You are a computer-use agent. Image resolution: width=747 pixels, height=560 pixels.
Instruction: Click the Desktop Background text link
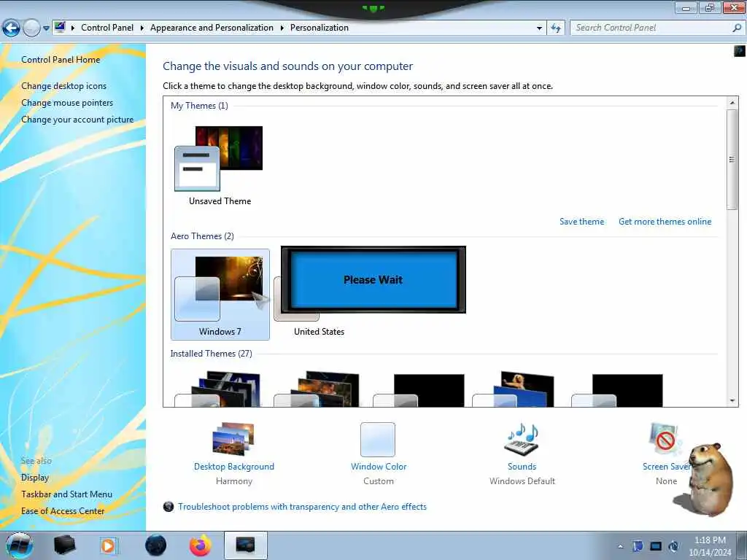tap(234, 467)
